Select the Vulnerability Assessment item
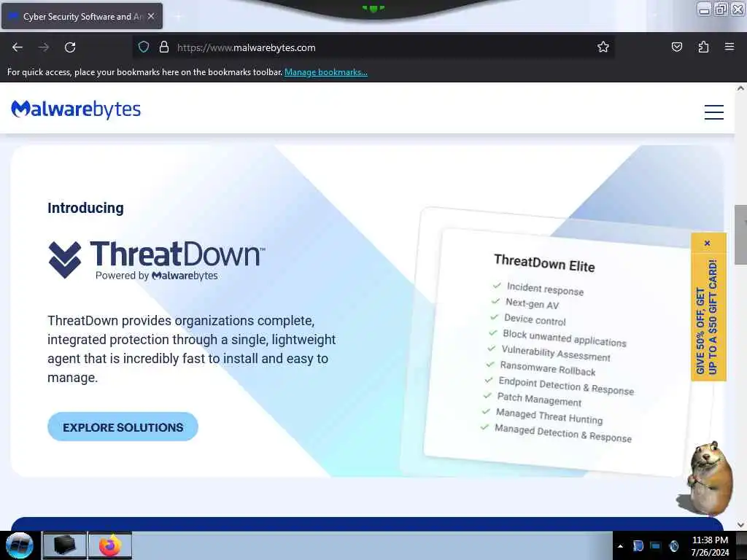The width and height of the screenshot is (747, 560). 556,354
